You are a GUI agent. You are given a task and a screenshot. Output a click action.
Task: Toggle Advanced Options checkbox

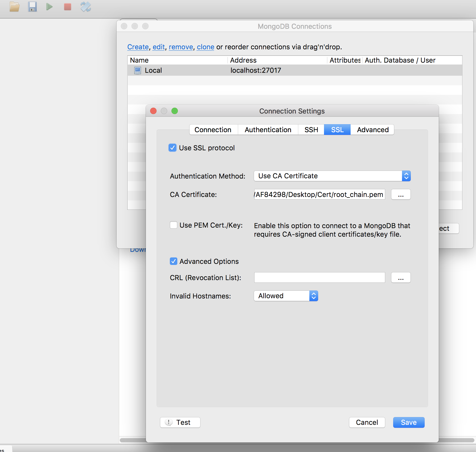click(174, 261)
